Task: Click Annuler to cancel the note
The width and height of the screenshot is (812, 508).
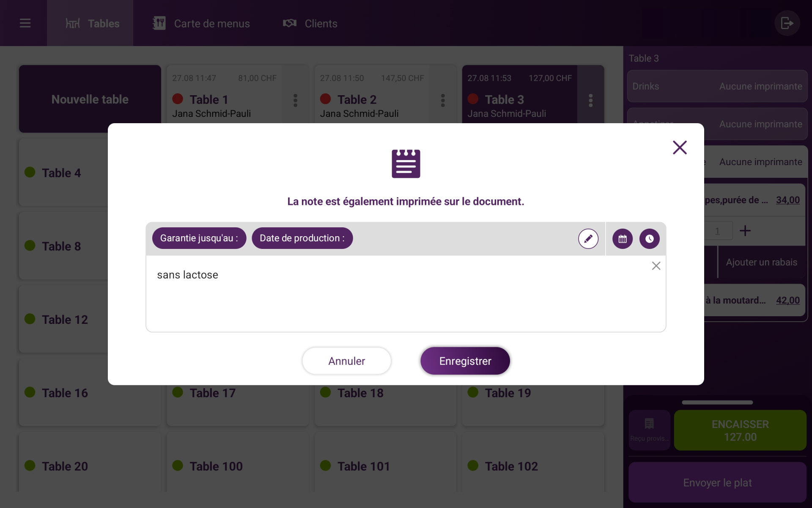Action: (x=346, y=361)
